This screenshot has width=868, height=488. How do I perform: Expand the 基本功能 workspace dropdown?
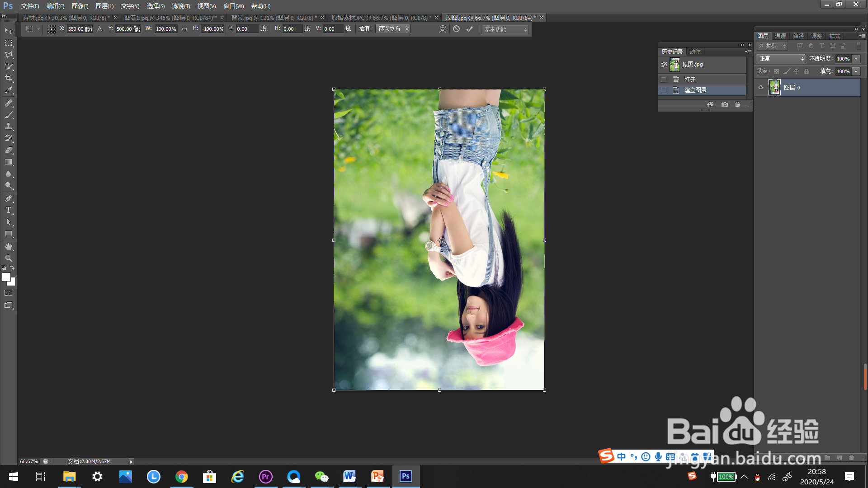click(505, 29)
